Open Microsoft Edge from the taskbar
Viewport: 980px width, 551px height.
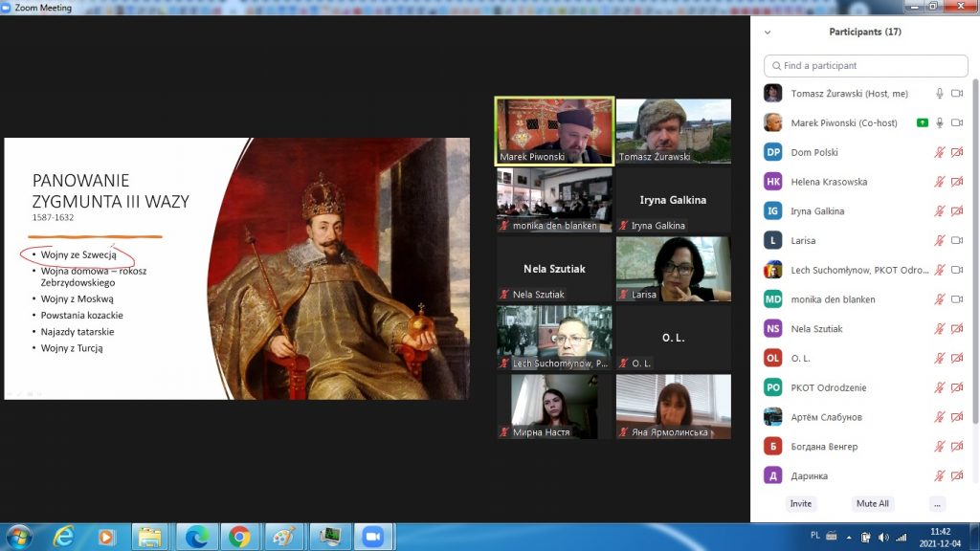(x=196, y=536)
